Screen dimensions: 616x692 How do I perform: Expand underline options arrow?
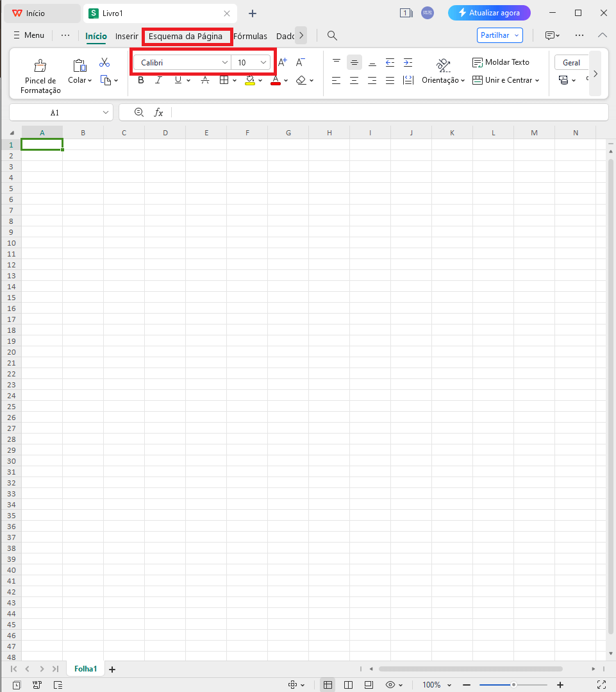[x=188, y=81]
